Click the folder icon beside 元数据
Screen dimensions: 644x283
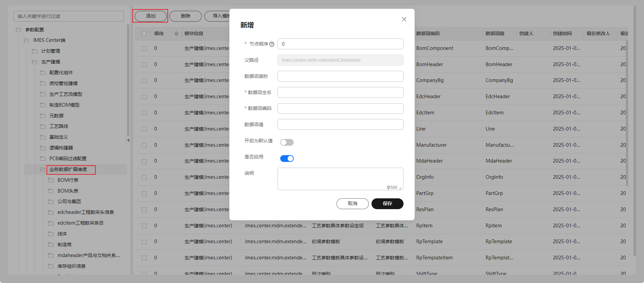pyautogui.click(x=43, y=116)
